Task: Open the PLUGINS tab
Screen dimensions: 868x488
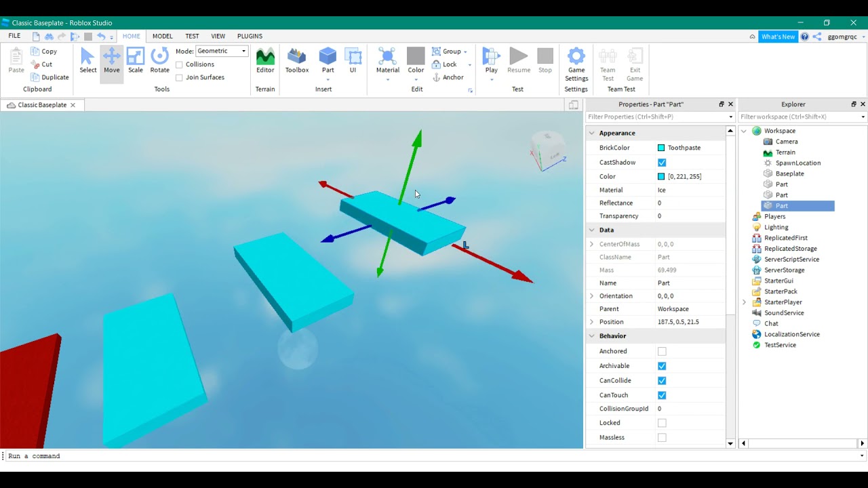Action: pyautogui.click(x=250, y=36)
